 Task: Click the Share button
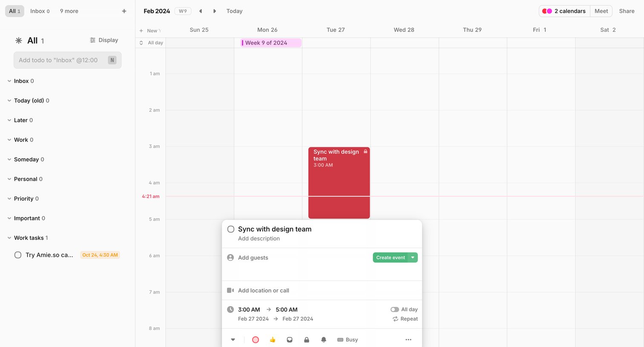[627, 11]
